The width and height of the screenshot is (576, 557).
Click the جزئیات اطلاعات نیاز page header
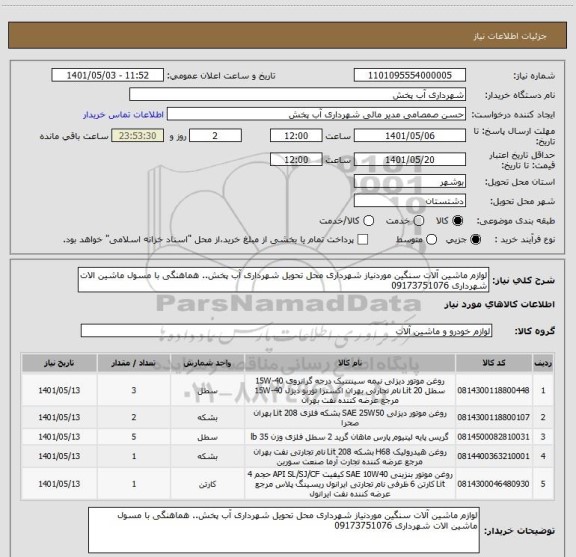tap(510, 36)
